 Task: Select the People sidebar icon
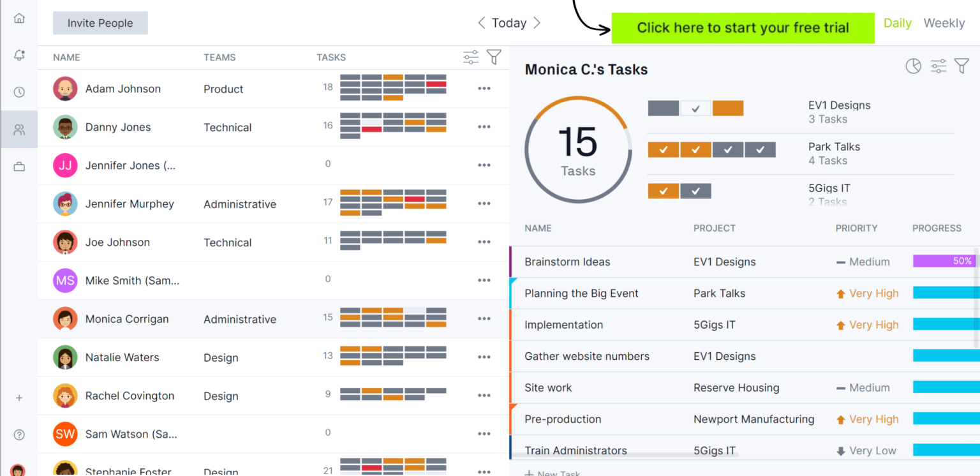click(x=19, y=129)
